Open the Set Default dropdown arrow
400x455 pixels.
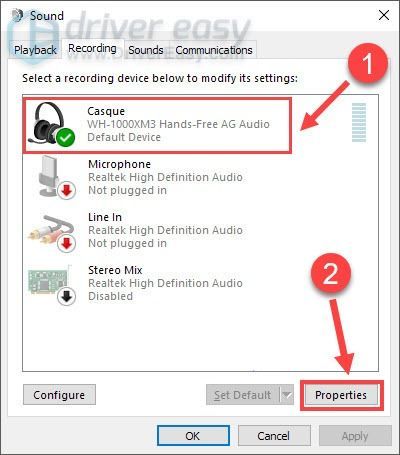click(286, 395)
